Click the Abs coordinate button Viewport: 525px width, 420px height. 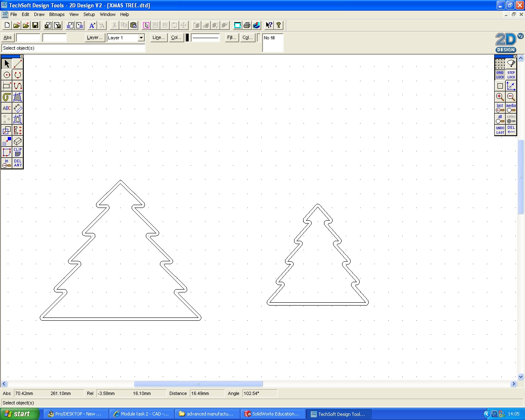point(7,37)
